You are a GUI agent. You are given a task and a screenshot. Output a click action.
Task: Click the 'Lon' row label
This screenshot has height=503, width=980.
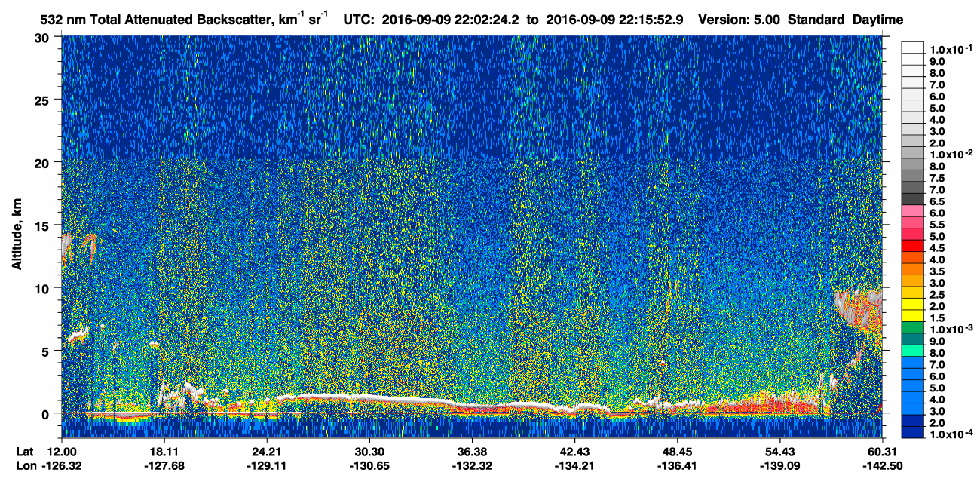pos(25,465)
